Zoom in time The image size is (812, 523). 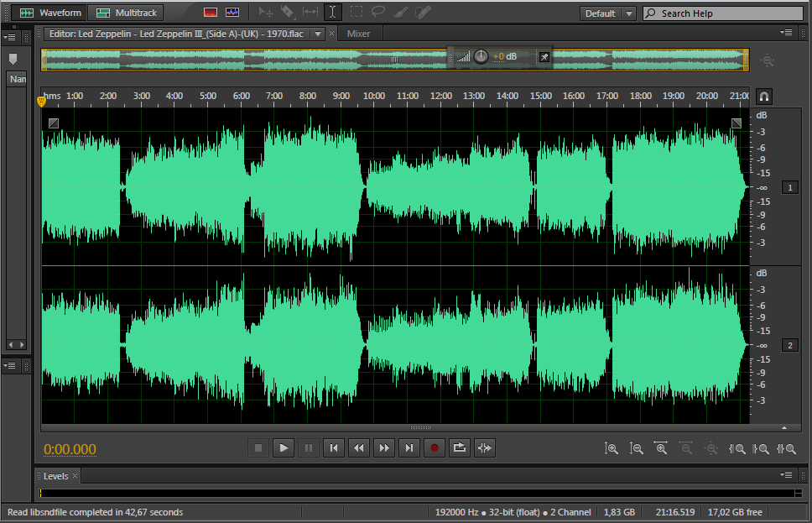coord(661,448)
